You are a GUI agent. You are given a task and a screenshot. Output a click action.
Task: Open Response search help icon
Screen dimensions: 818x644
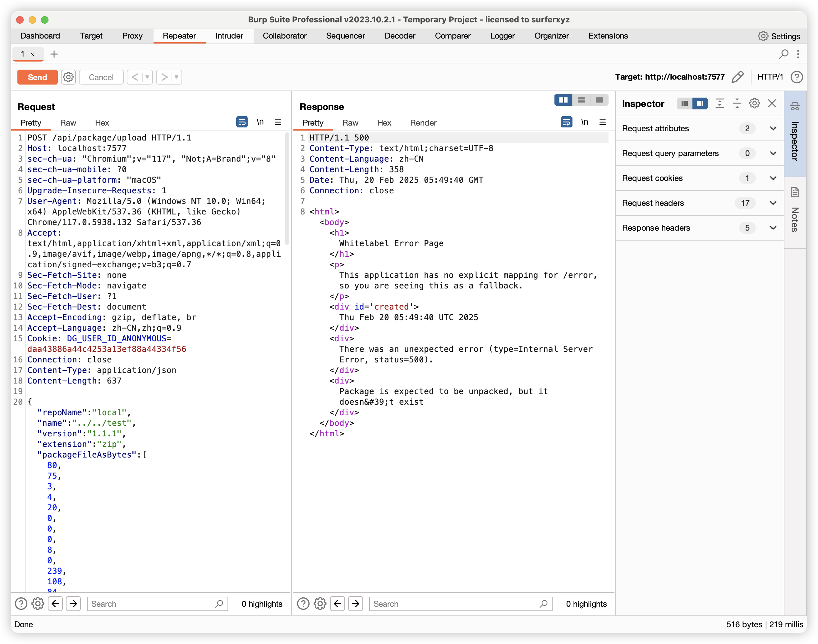pos(303,604)
